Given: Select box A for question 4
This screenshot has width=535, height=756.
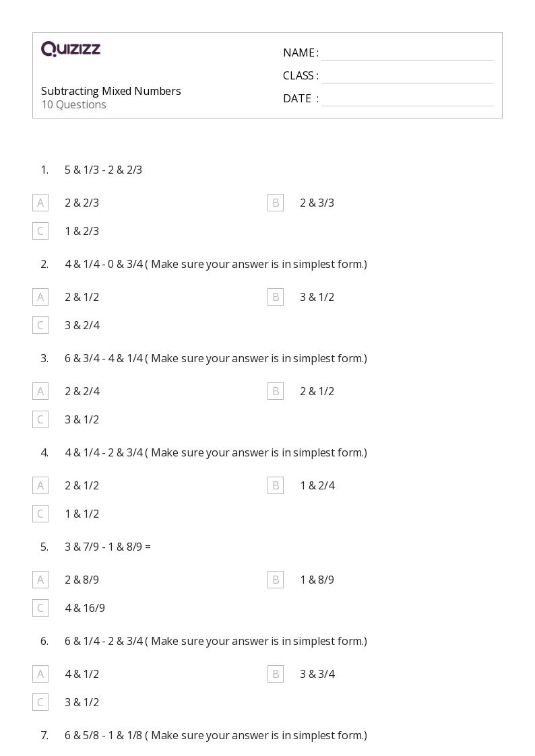Looking at the screenshot, I should click(40, 485).
